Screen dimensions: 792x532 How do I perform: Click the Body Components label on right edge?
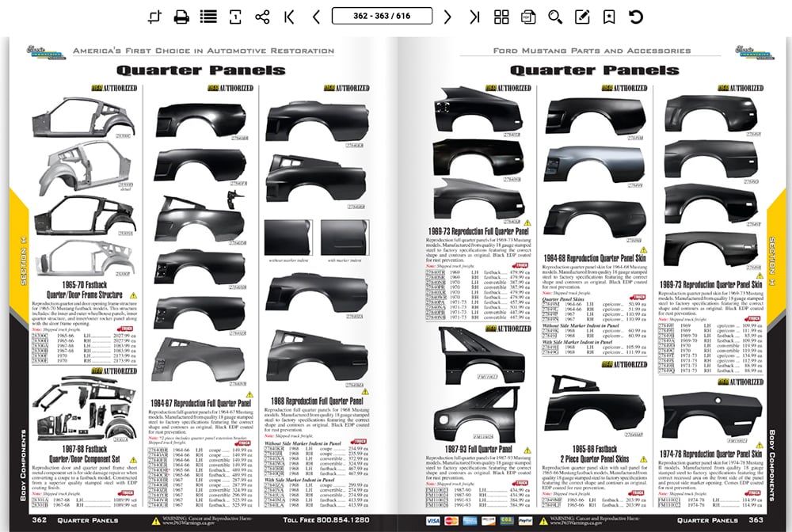click(x=771, y=465)
